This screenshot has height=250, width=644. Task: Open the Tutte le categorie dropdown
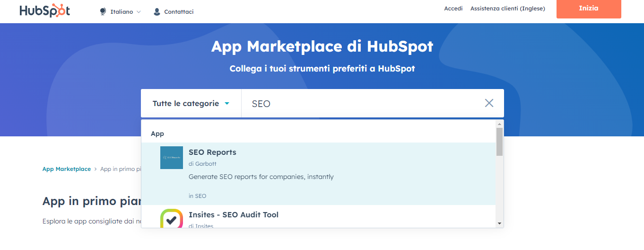pos(191,103)
